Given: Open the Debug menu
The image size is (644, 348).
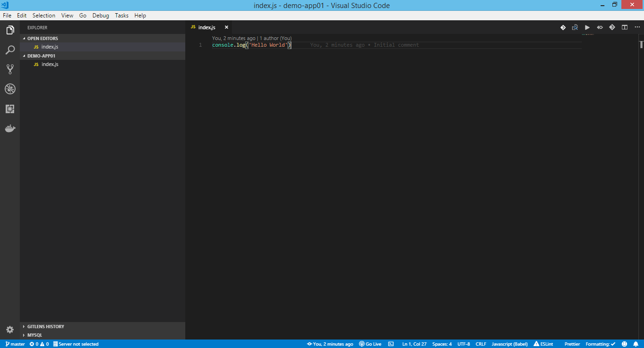Looking at the screenshot, I should (x=100, y=15).
